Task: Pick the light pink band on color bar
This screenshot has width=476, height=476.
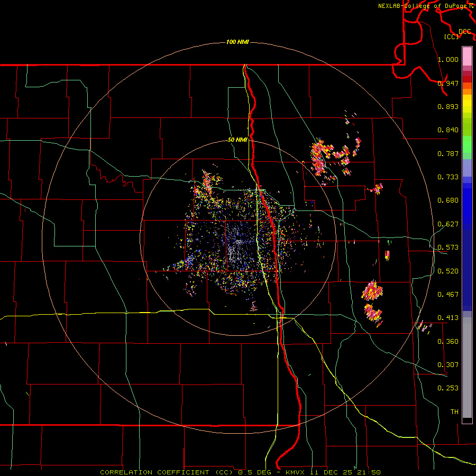Action: [x=467, y=56]
